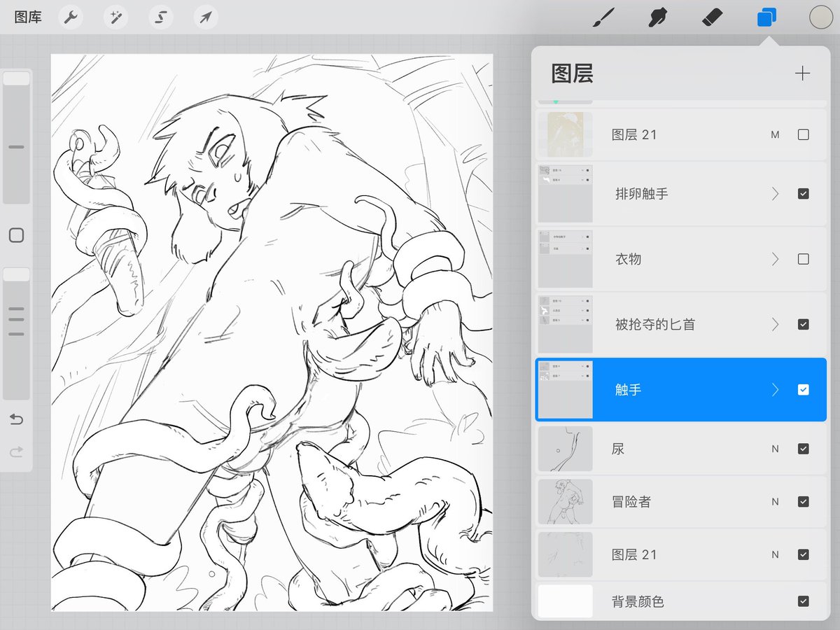Go back to 图库 gallery
This screenshot has width=840, height=630.
coord(28,17)
